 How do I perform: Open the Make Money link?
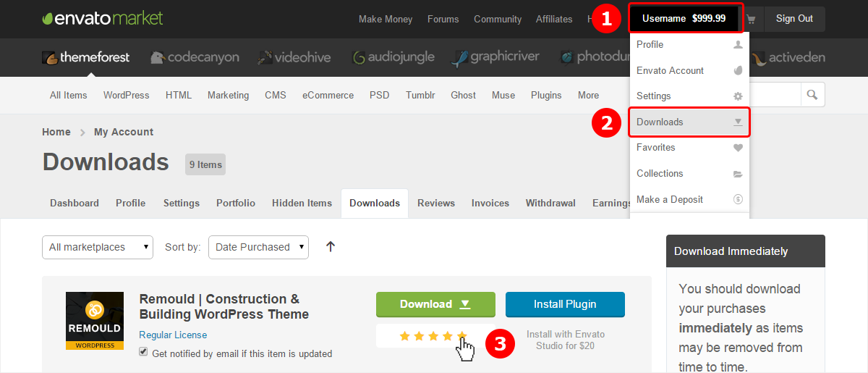pyautogui.click(x=386, y=20)
